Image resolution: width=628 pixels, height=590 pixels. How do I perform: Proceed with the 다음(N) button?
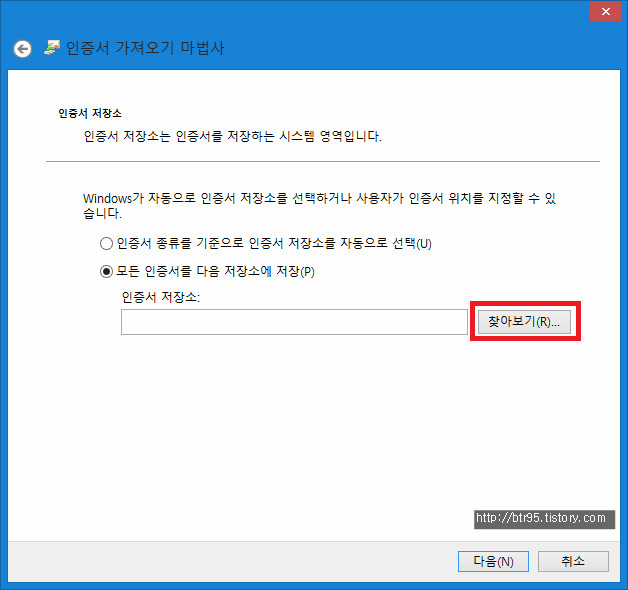pos(493,561)
